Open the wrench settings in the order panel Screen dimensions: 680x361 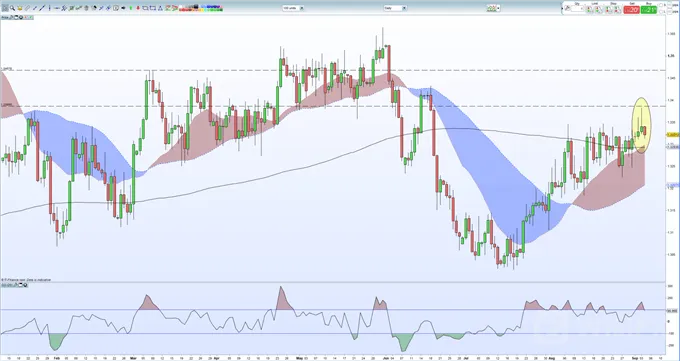(x=567, y=8)
